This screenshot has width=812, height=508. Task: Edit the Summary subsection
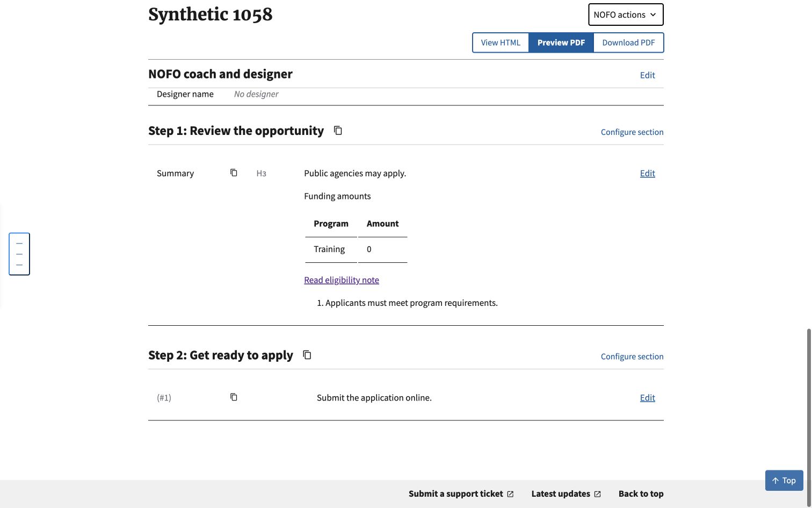click(x=647, y=173)
